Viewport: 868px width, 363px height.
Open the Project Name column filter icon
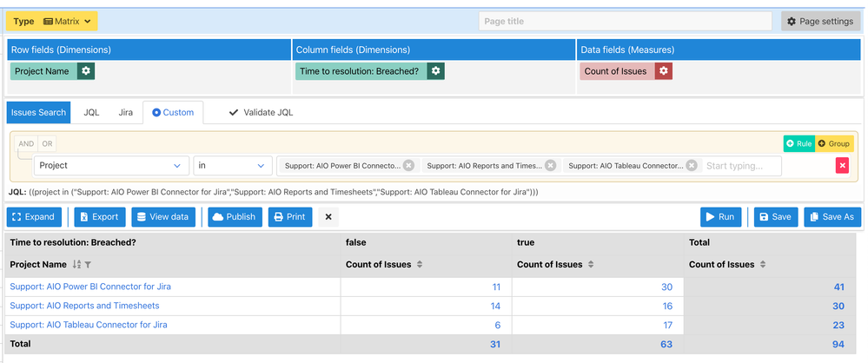(88, 265)
